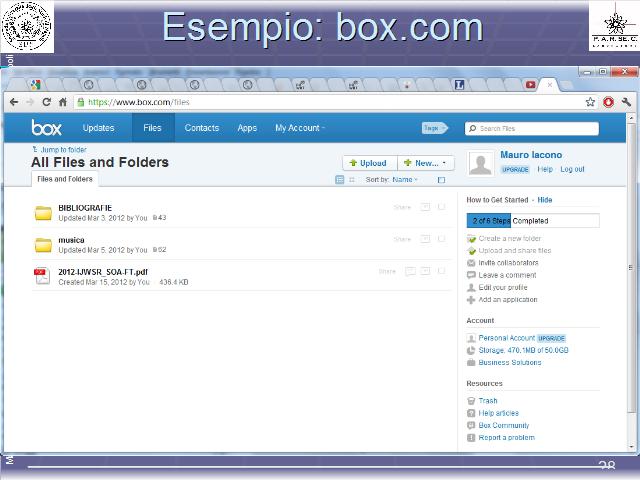
Task: Open the Chrome wrench menu
Action: coord(626,102)
